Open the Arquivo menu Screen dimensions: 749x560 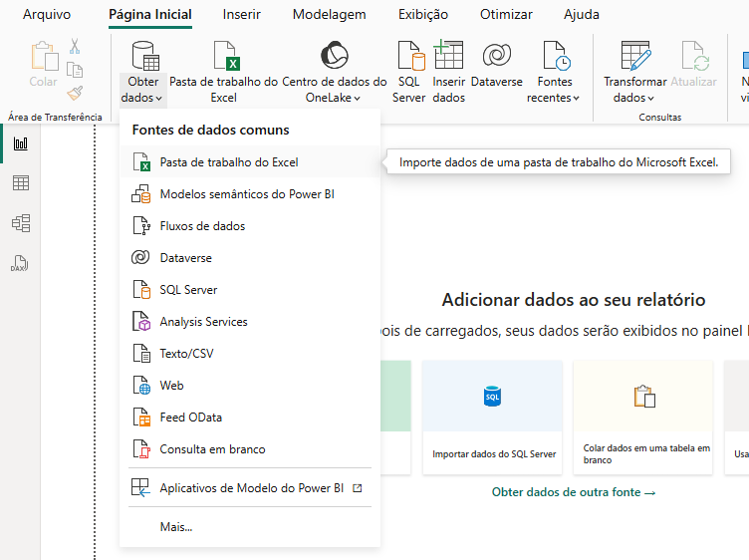[x=47, y=14]
